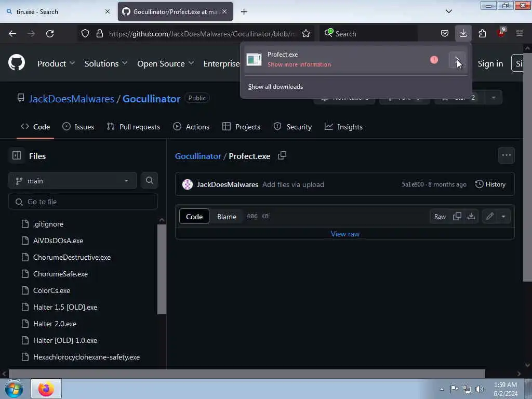The height and width of the screenshot is (399, 532).
Task: Open AiVDsDOsA.exe in the file tree
Action: 58,241
